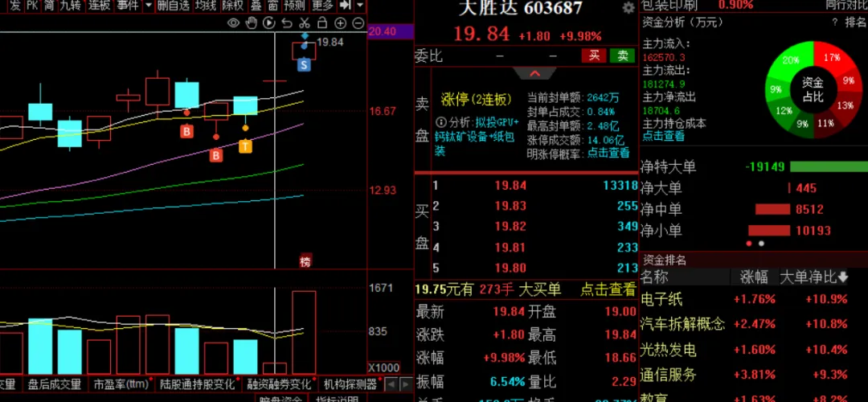
Task: Click the orange T marker on chart
Action: (245, 146)
